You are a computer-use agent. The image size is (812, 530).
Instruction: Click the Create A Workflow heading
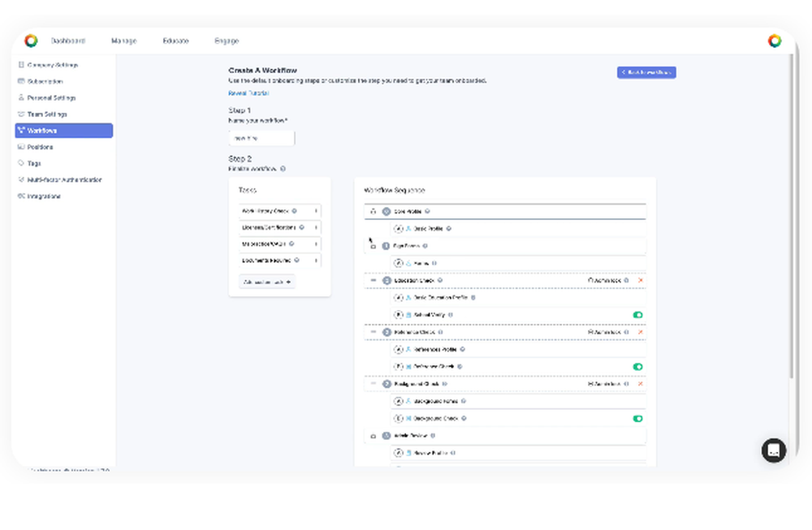262,71
